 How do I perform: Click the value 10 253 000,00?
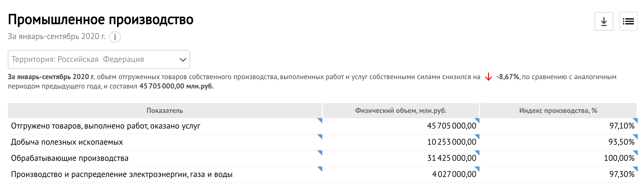(x=452, y=142)
